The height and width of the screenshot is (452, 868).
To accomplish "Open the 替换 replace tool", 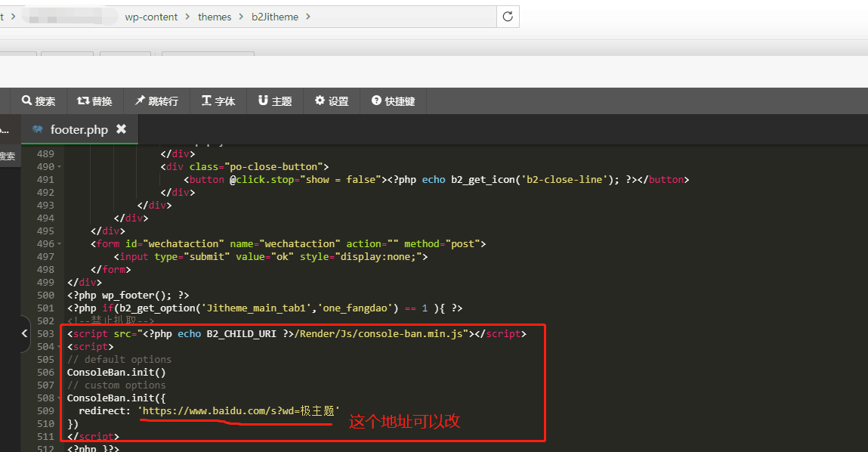I will coord(94,101).
